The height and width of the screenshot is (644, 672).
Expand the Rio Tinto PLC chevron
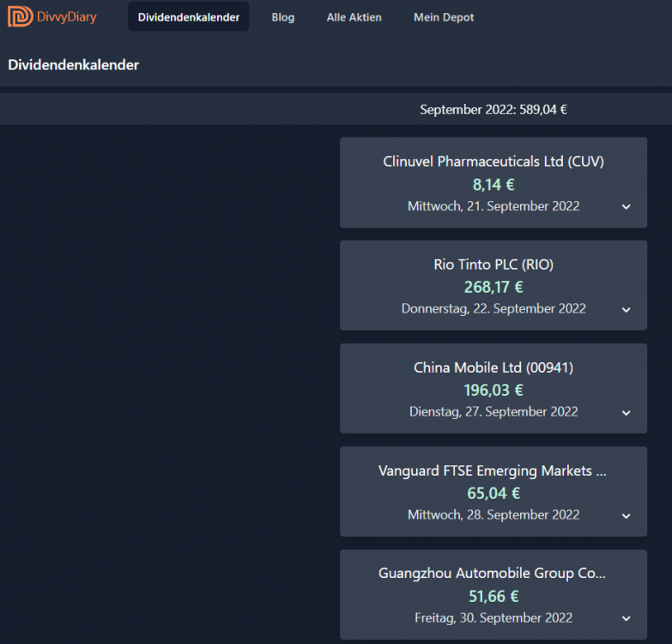pos(627,310)
